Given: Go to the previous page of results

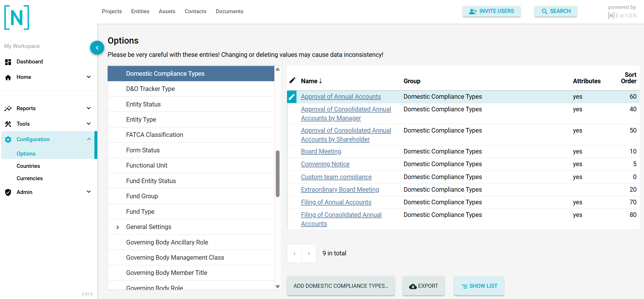Looking at the screenshot, I should [x=294, y=253].
